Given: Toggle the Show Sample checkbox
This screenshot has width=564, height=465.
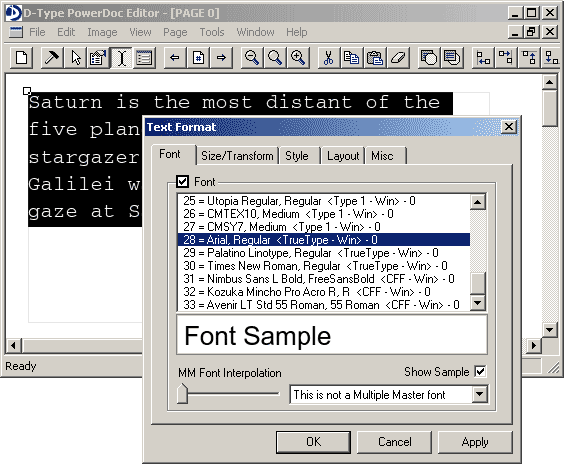Looking at the screenshot, I should (x=480, y=371).
